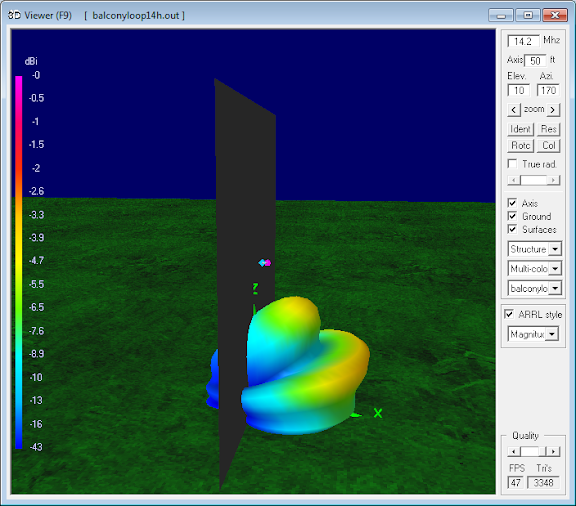
Task: Click the FPS value 47
Action: pyautogui.click(x=515, y=482)
